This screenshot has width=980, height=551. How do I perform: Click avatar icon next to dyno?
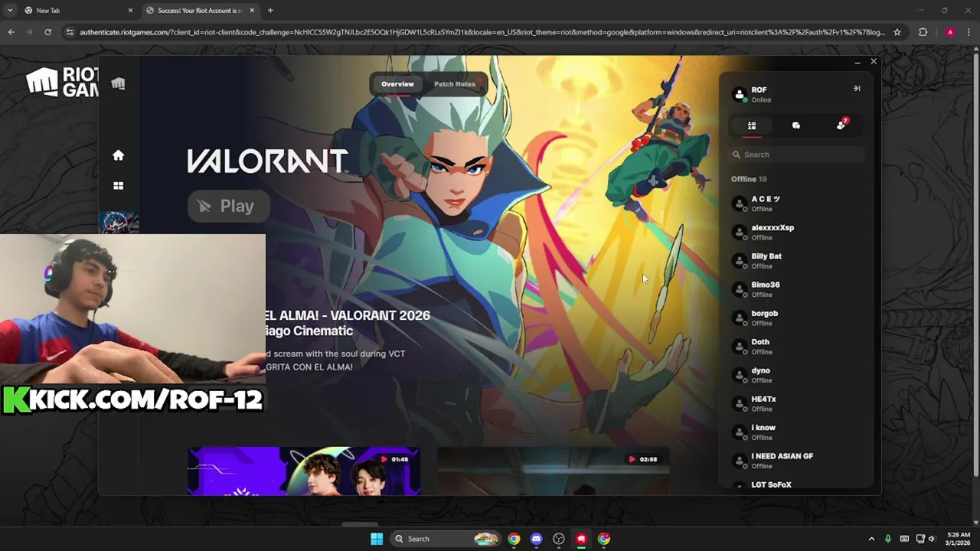[x=740, y=375]
